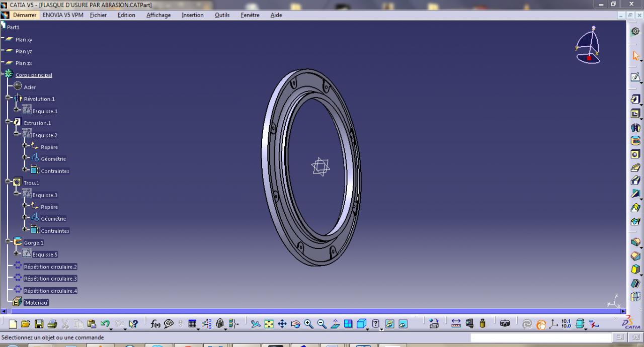The width and height of the screenshot is (644, 347).
Task: Expand the Esquisse.1 node
Action: point(17,109)
